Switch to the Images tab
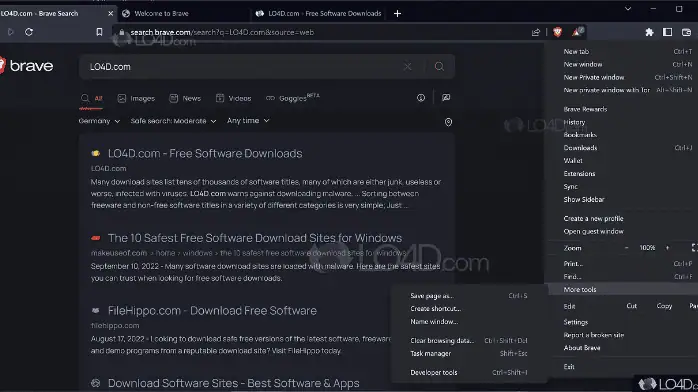 [136, 98]
